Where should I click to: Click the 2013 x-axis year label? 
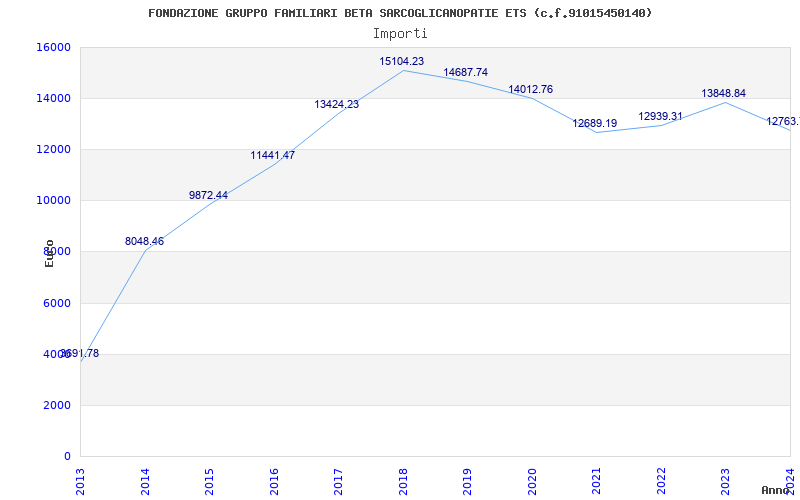pyautogui.click(x=81, y=482)
